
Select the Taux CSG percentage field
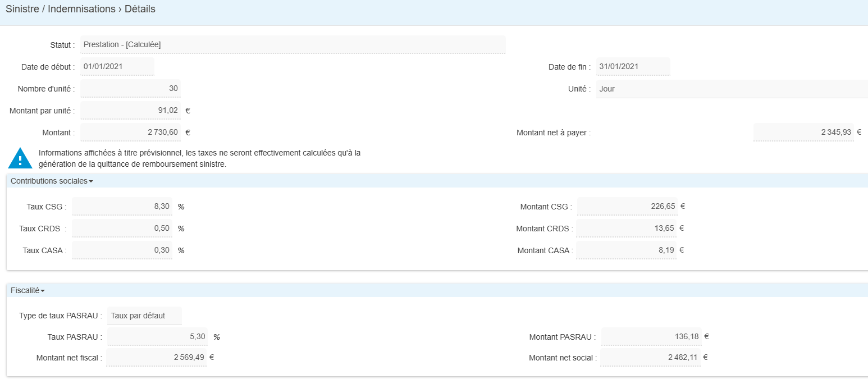coord(122,207)
